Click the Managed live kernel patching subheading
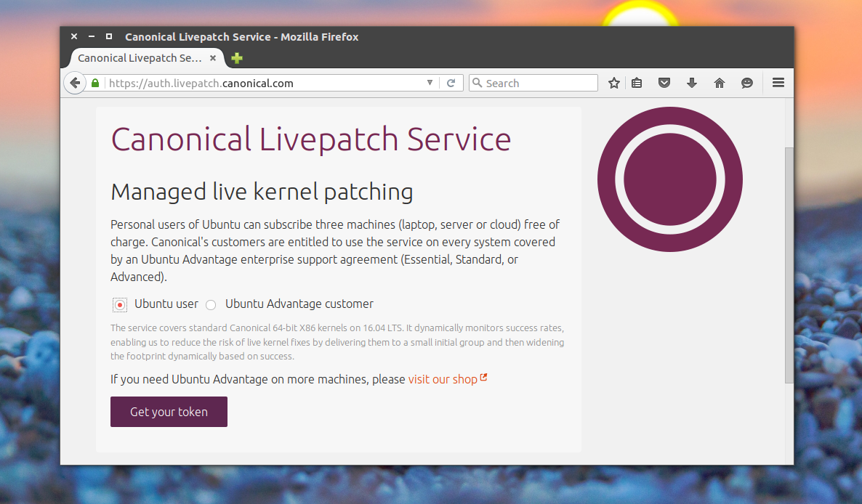The width and height of the screenshot is (862, 504). pos(262,192)
